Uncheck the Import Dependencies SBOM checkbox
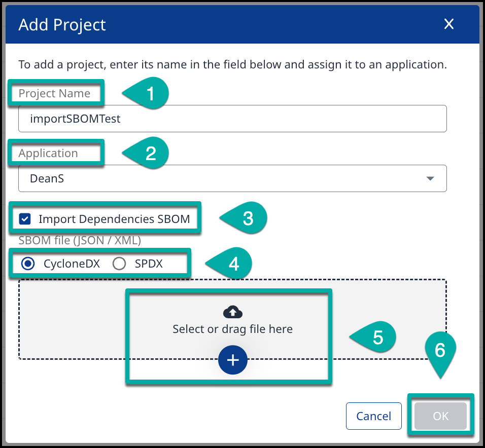This screenshot has width=485, height=448. tap(24, 219)
